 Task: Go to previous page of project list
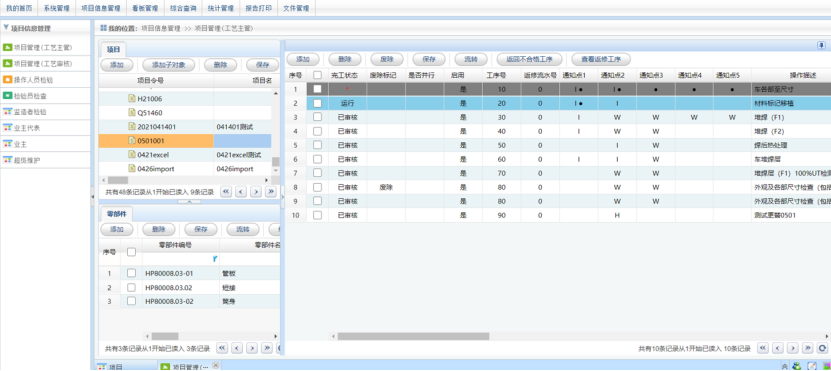point(241,192)
